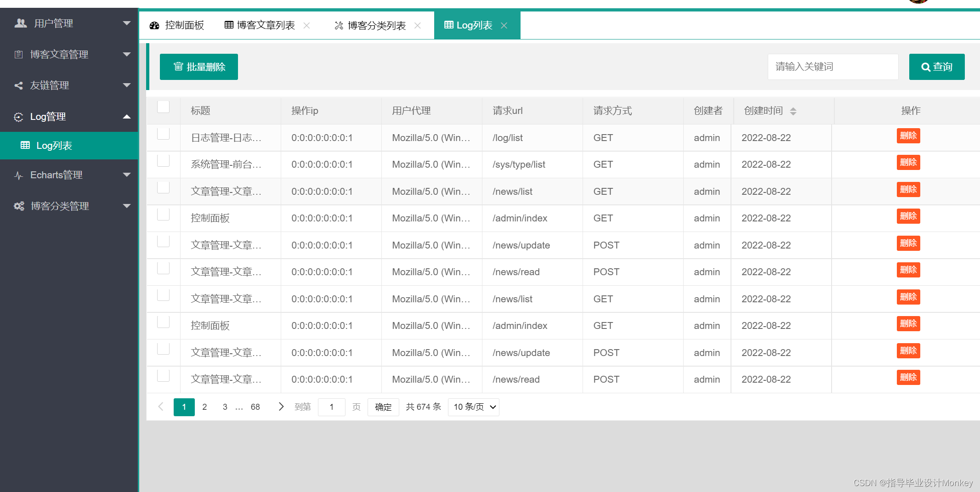Click the magnifier icon on 查询 button

(926, 67)
